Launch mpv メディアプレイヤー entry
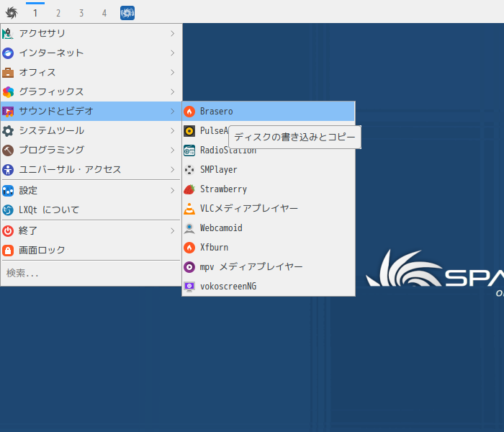 [x=269, y=267]
